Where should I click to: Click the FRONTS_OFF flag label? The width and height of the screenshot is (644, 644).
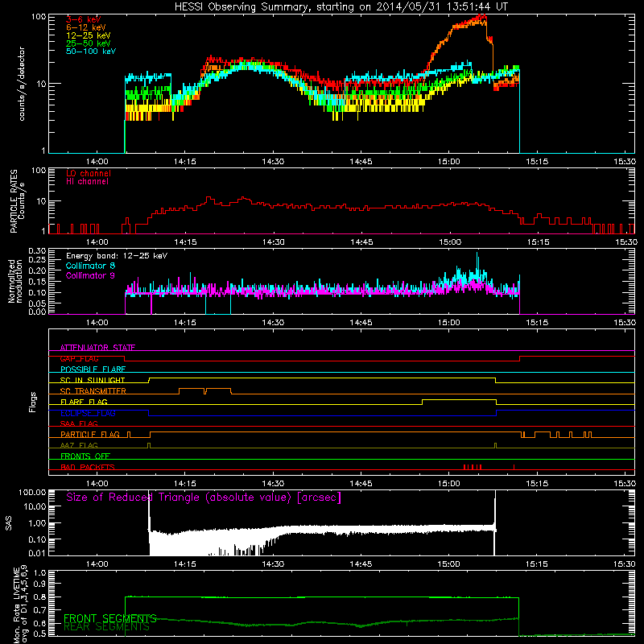click(x=85, y=456)
